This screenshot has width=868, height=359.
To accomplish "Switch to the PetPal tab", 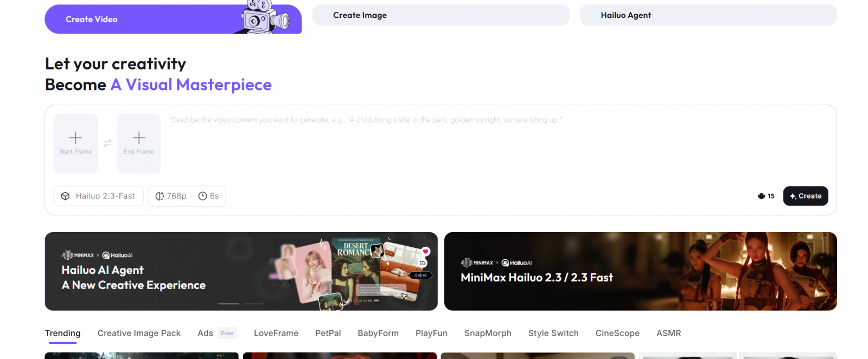I will tap(328, 333).
